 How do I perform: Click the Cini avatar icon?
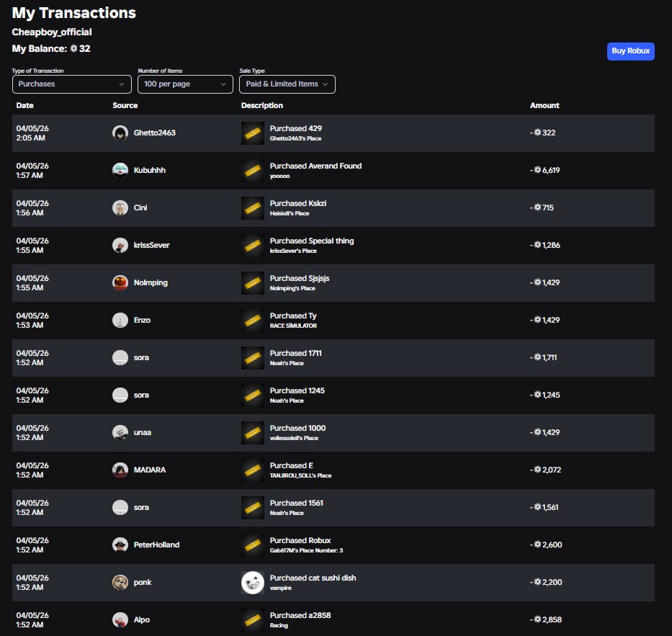tap(120, 208)
